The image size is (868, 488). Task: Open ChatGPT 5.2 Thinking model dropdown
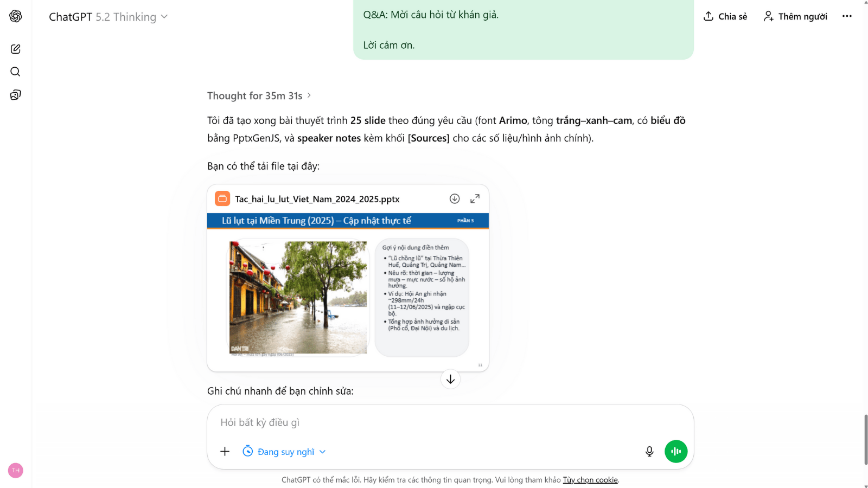point(108,17)
